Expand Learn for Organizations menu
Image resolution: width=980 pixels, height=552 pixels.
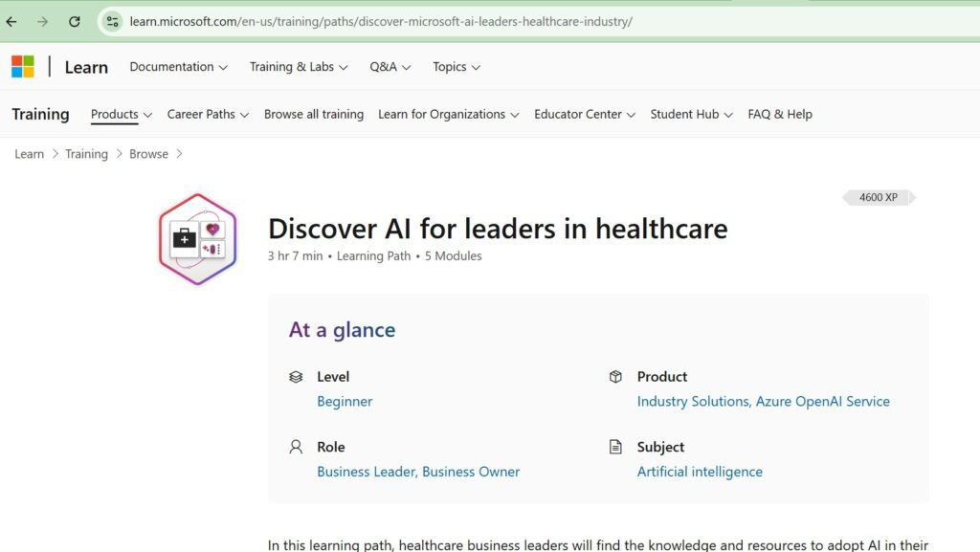(x=448, y=114)
